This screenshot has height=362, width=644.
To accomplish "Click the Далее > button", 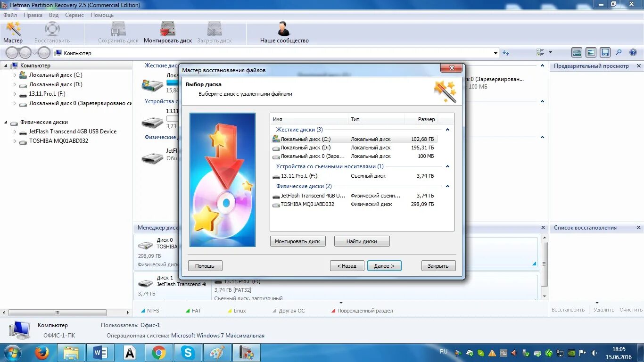I will 384,266.
